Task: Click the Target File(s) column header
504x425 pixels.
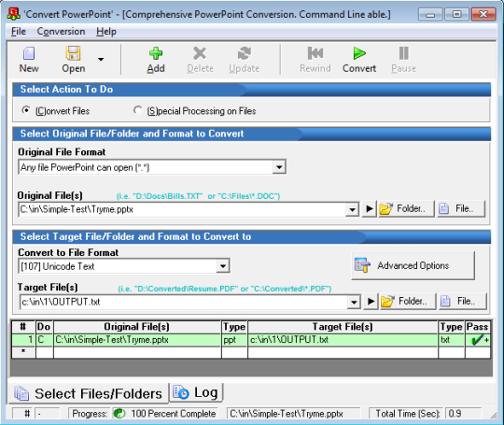Action: (343, 327)
